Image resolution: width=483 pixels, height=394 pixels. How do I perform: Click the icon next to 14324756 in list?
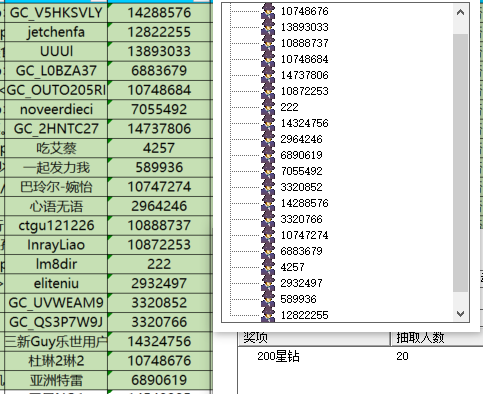click(268, 123)
